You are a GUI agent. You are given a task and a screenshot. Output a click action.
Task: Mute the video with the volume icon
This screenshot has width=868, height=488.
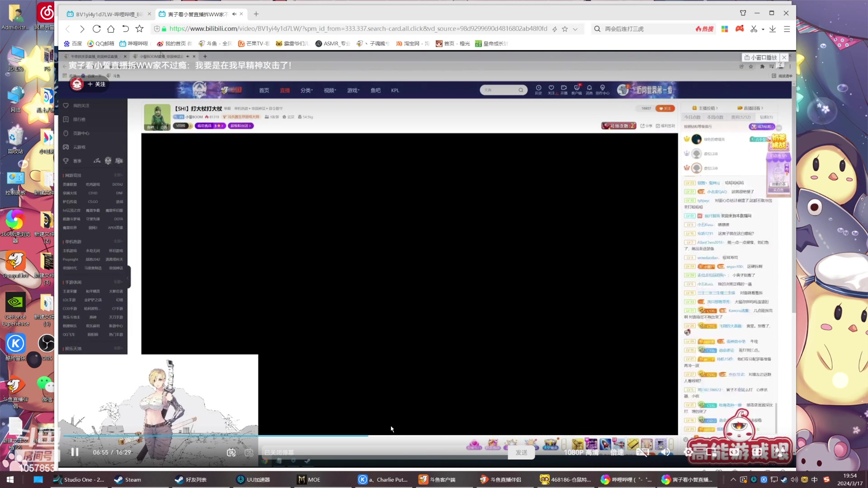(x=665, y=452)
